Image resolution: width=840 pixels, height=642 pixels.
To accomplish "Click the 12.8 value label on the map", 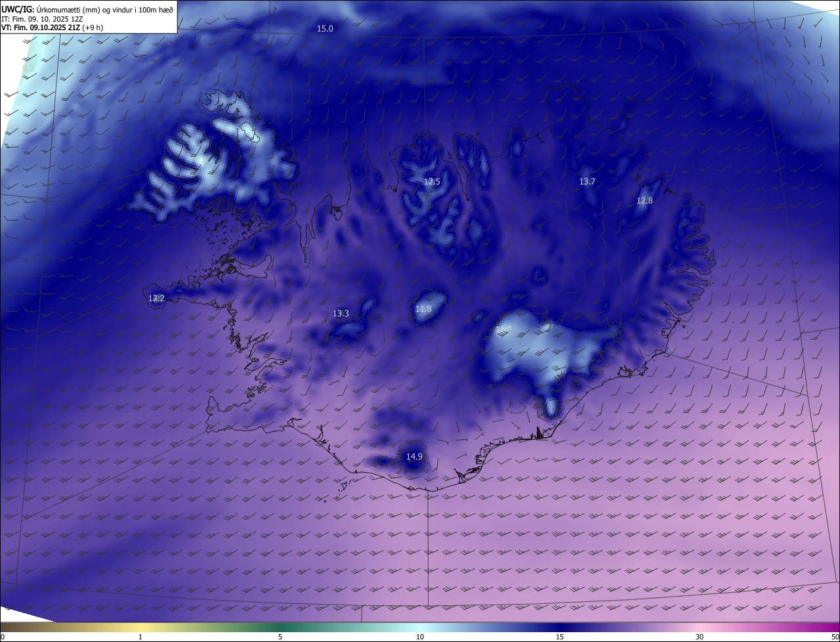I will (x=645, y=201).
